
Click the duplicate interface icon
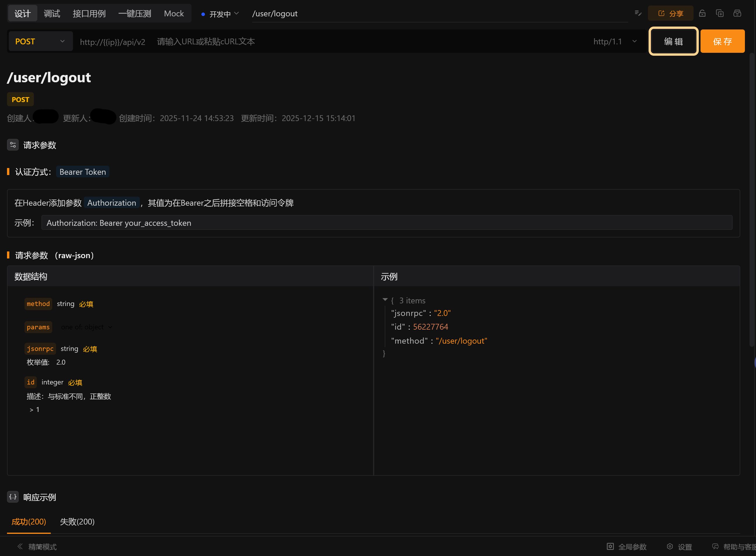pyautogui.click(x=720, y=13)
